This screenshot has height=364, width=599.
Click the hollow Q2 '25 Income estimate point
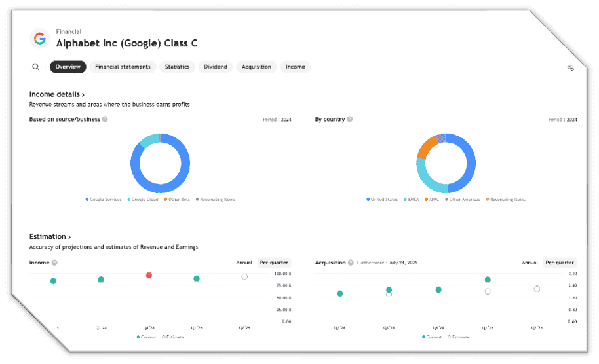tap(244, 277)
